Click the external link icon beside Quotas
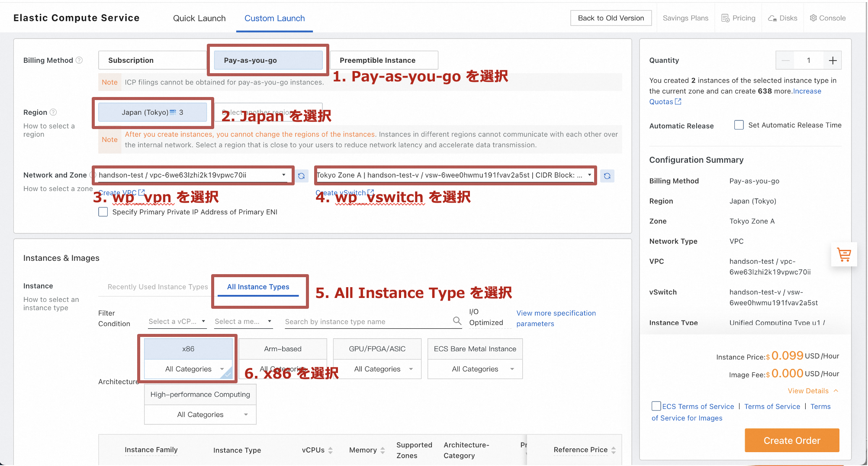 point(678,102)
